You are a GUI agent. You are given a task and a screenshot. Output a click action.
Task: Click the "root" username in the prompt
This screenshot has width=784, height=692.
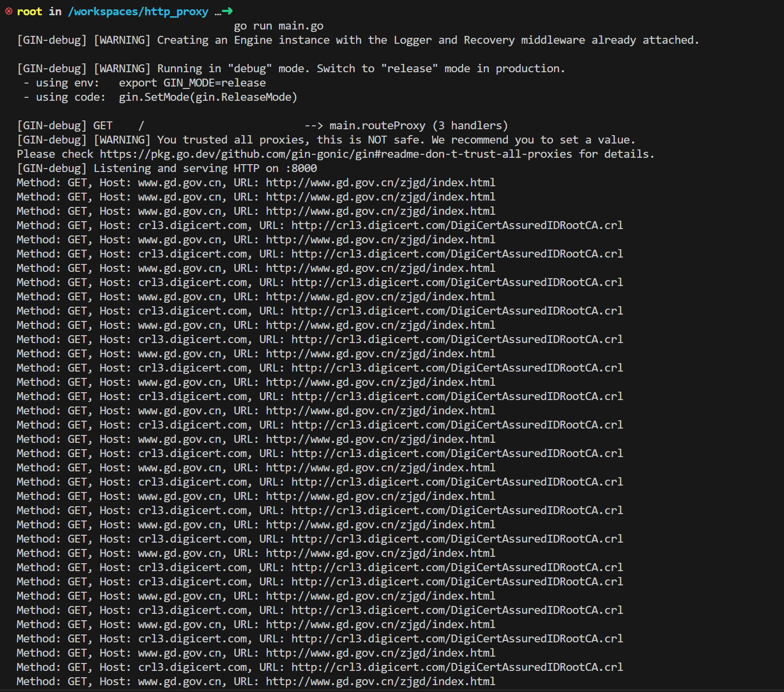[x=29, y=12]
